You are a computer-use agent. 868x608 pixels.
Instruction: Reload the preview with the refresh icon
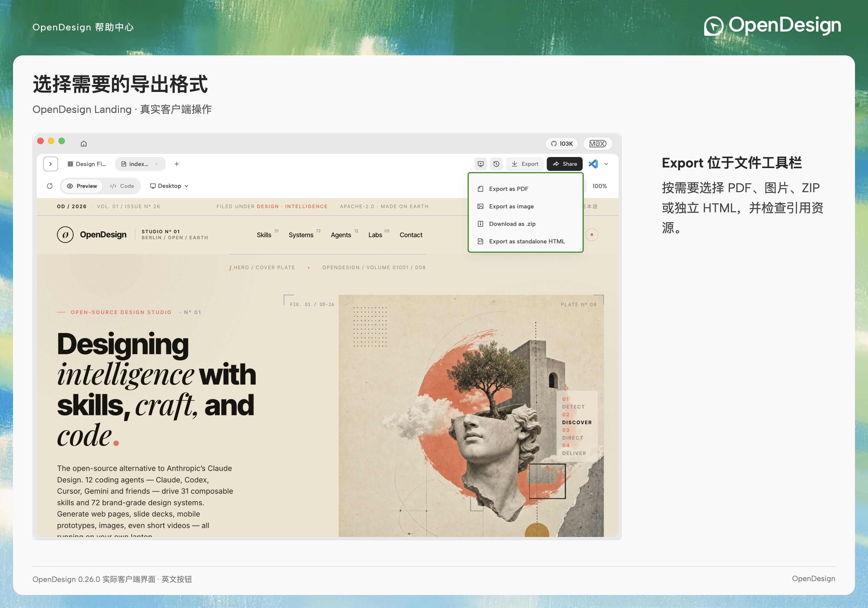click(x=50, y=186)
